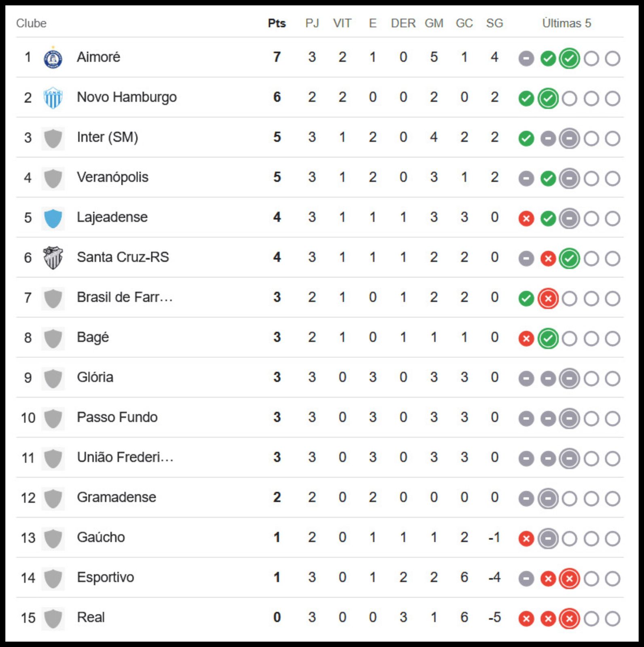Image resolution: width=644 pixels, height=647 pixels.
Task: Click Glória's highlighted latest draw icon
Action: 569,379
